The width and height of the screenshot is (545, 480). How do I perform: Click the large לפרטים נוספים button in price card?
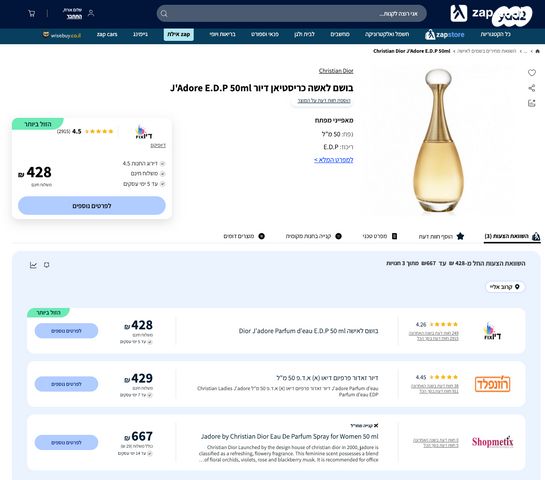click(x=92, y=206)
